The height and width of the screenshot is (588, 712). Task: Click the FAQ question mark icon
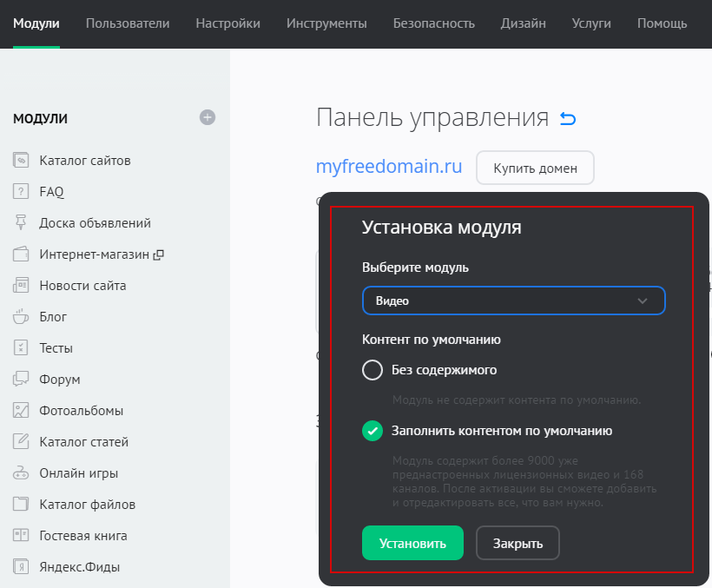pyautogui.click(x=21, y=192)
